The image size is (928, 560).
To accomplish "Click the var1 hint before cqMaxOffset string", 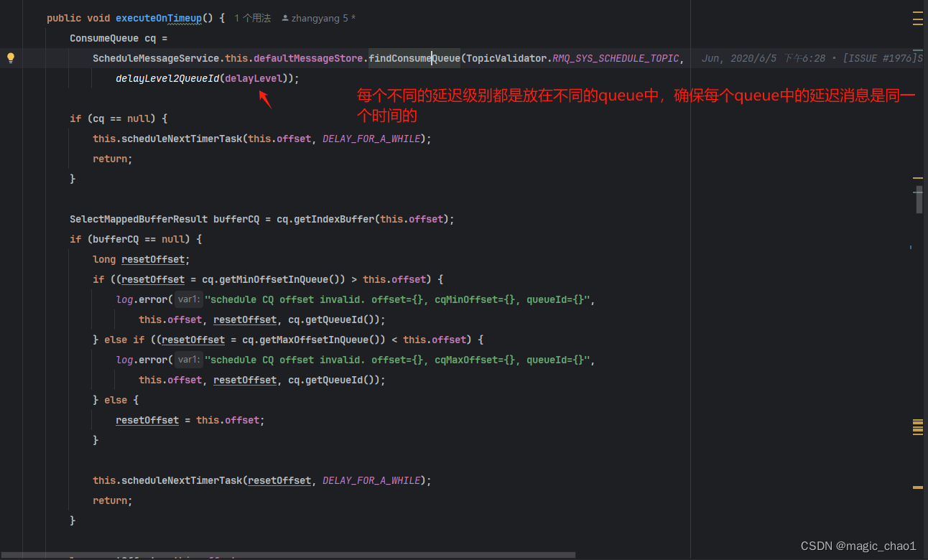I will [189, 360].
